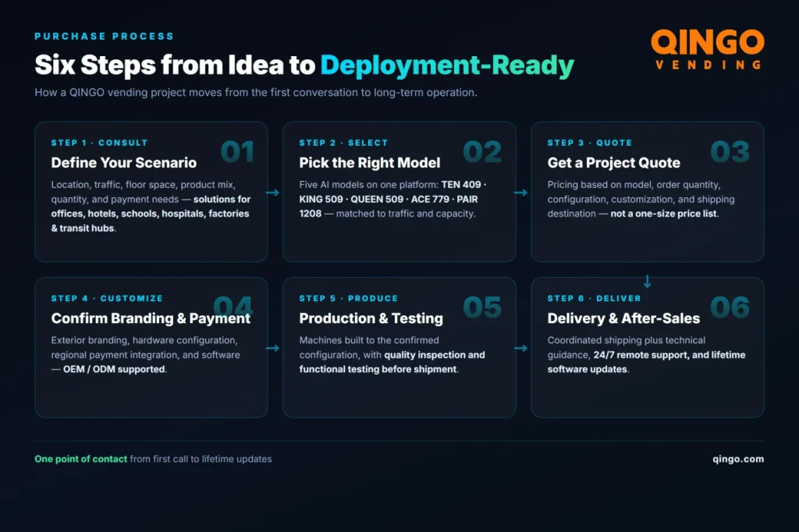Viewport: 799px width, 532px height.
Task: Click the large '05' step number
Action: [x=482, y=307]
